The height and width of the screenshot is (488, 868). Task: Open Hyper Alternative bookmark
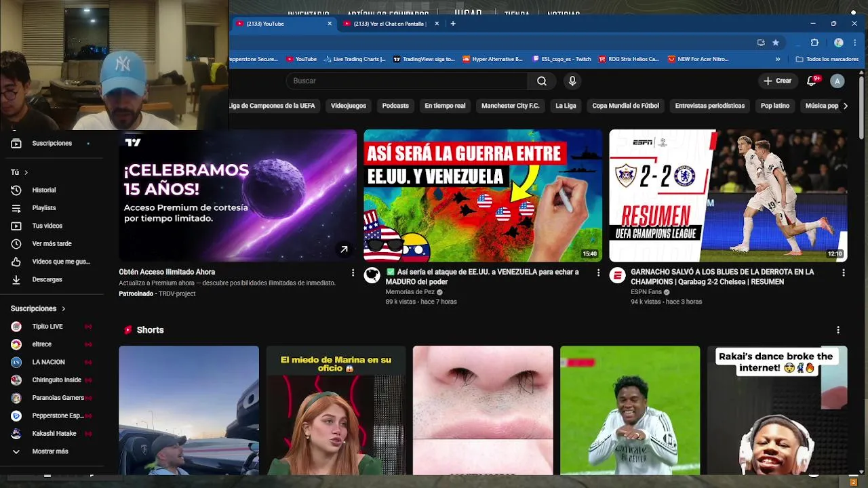tap(492, 59)
